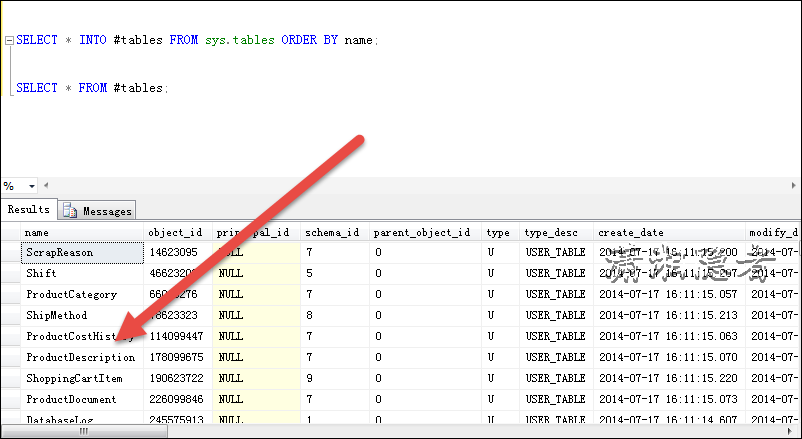This screenshot has height=439, width=802.
Task: Click the ProductDescription name cell
Action: click(81, 357)
